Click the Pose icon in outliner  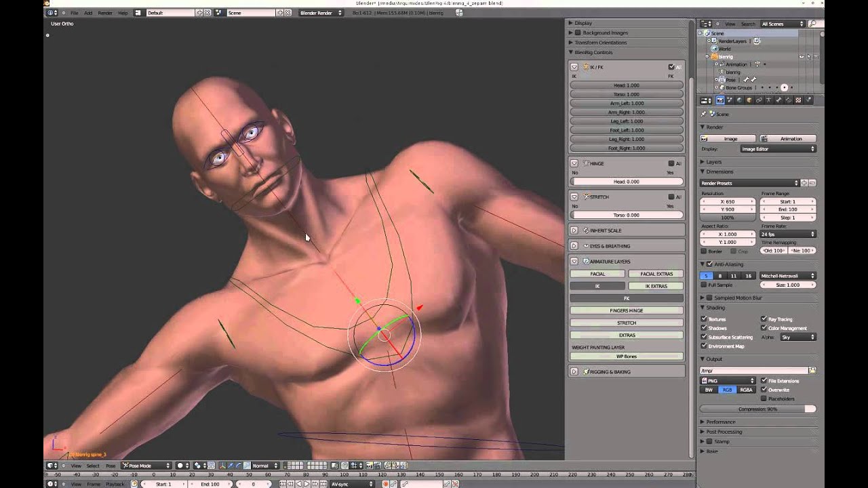tap(722, 80)
